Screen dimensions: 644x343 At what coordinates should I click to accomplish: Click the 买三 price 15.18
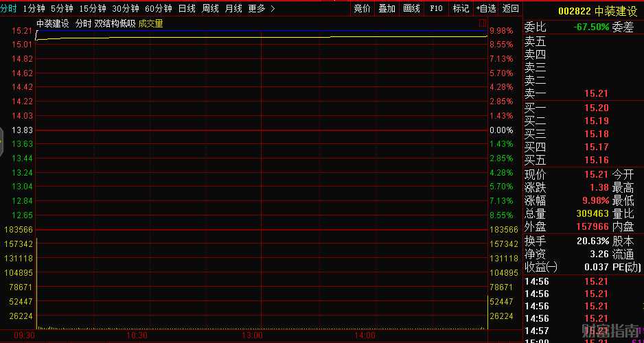[x=597, y=134]
